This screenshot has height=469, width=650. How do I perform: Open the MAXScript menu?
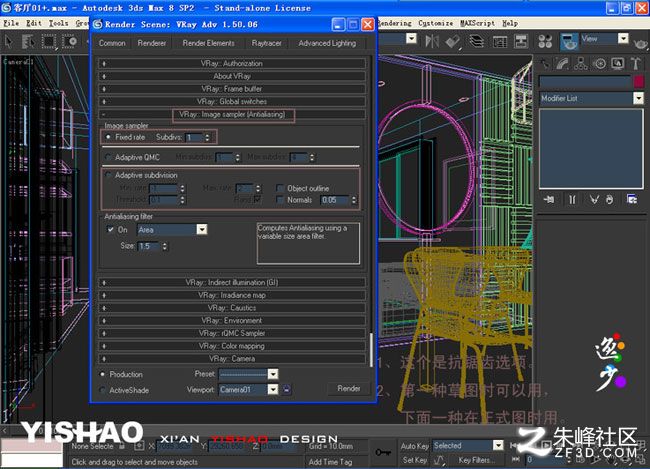[x=477, y=23]
